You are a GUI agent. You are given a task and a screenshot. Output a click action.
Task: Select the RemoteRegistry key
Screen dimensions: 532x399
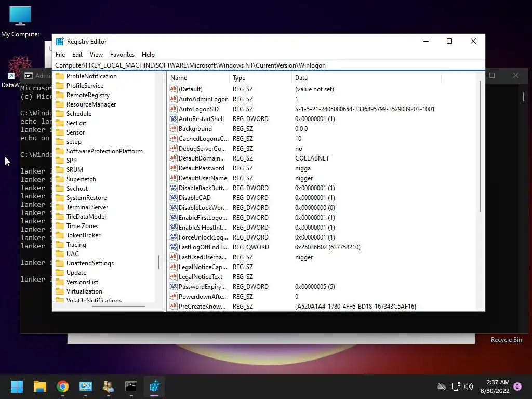(88, 95)
